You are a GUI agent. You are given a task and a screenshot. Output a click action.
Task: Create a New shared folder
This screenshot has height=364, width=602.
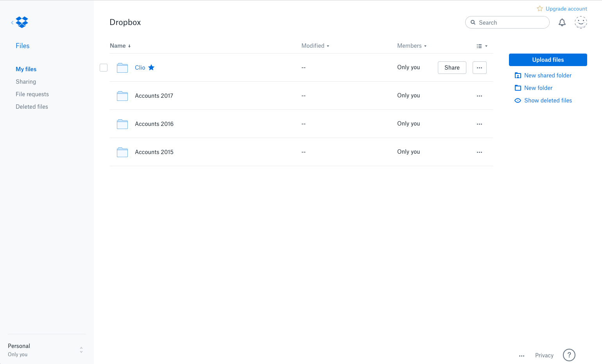click(x=548, y=75)
